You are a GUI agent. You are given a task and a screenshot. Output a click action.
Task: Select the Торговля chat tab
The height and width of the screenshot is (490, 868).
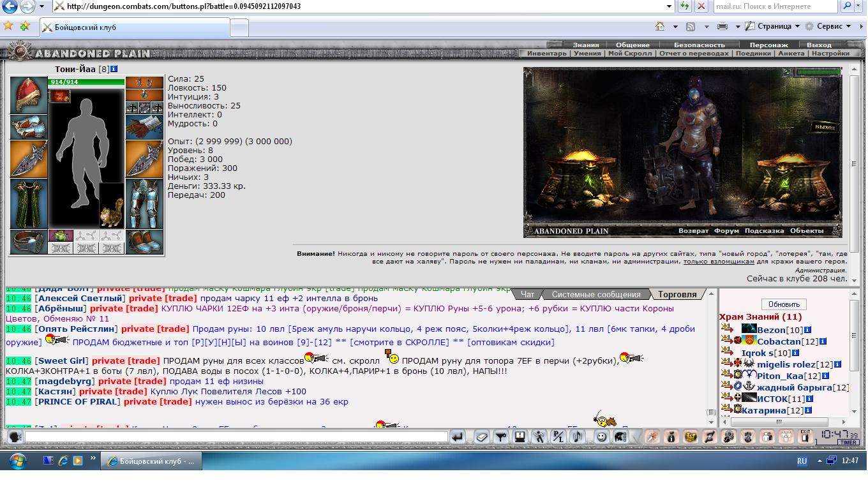point(677,294)
